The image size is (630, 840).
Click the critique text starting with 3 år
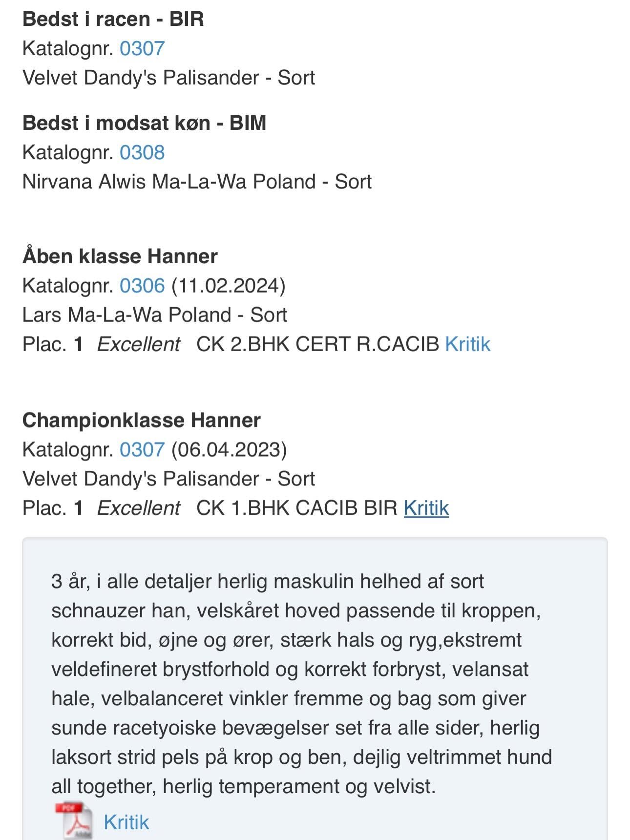(302, 684)
